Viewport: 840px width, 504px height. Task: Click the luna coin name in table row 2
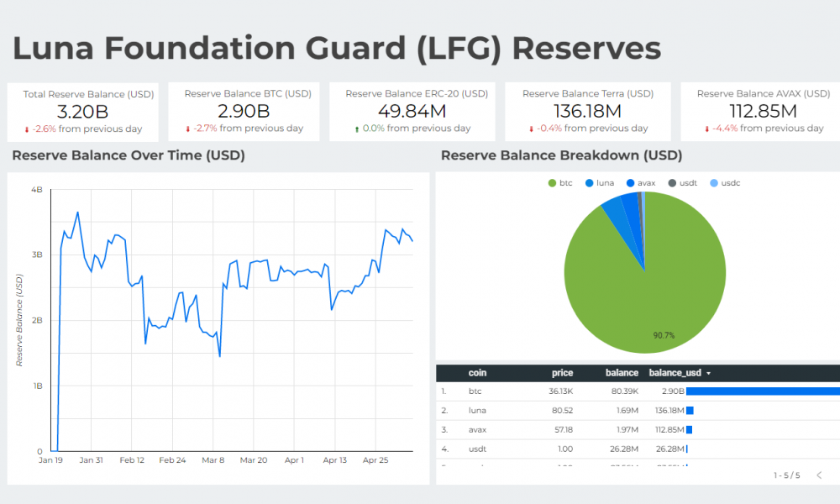tap(477, 411)
